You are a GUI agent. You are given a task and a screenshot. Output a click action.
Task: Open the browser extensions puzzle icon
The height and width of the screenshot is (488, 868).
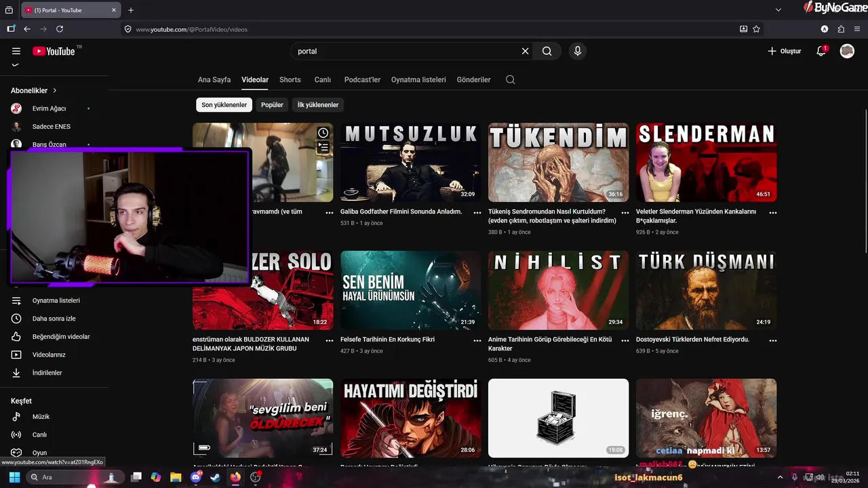tap(841, 29)
